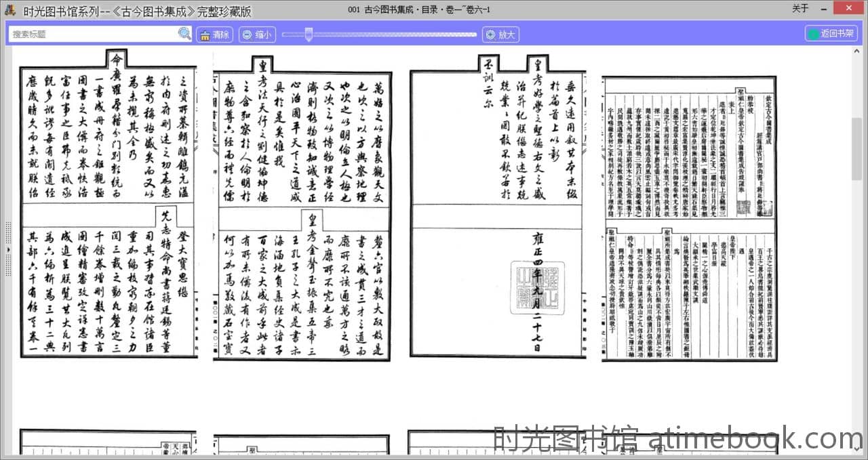Click the zoom slider handle

point(309,35)
